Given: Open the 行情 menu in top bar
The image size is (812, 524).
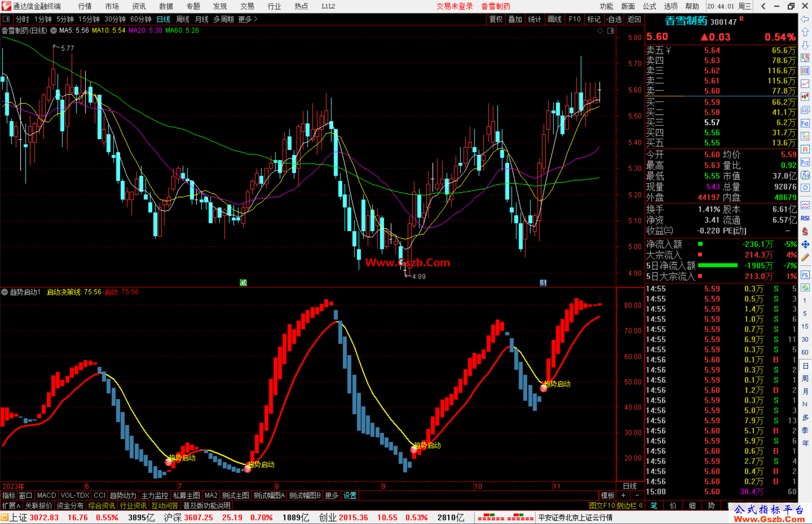Looking at the screenshot, I should point(85,6).
